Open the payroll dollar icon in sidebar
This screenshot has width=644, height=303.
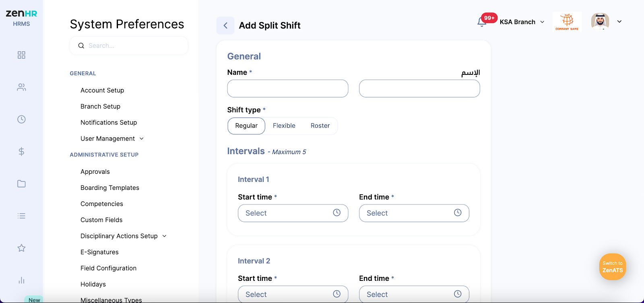(x=21, y=152)
